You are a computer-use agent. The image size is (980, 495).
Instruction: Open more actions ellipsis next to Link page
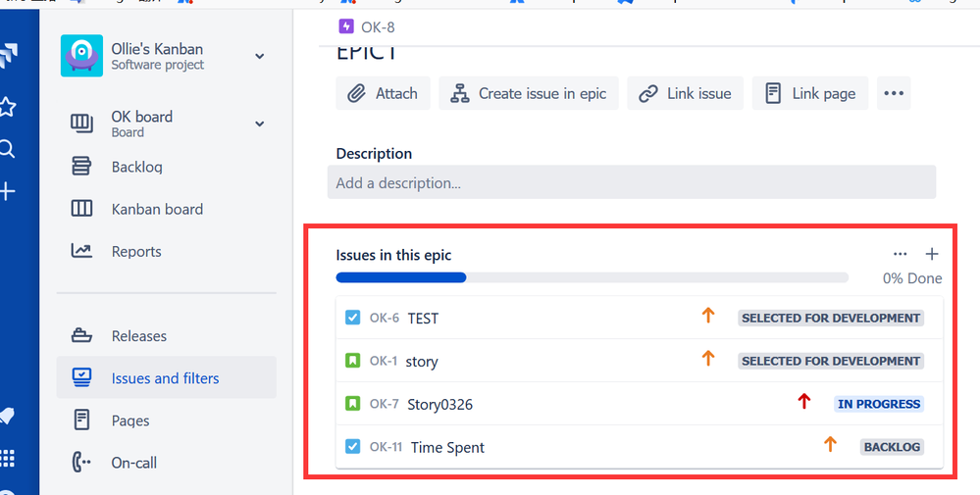[x=894, y=94]
